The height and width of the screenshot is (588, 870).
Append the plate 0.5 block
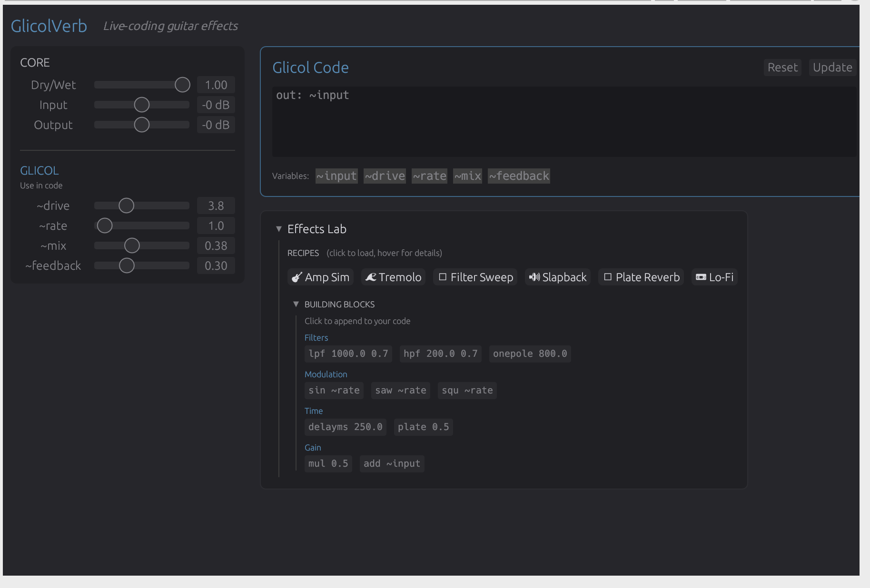tap(424, 427)
